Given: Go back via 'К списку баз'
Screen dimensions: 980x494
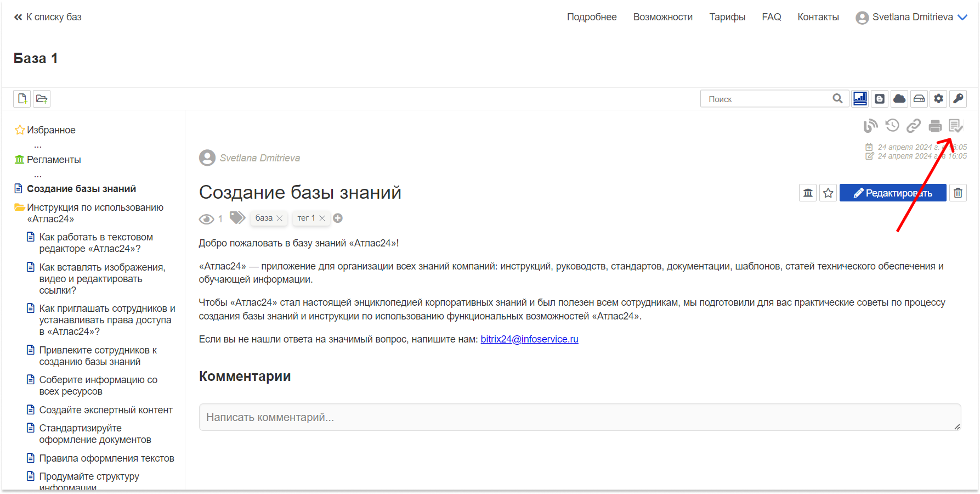Looking at the screenshot, I should [48, 17].
